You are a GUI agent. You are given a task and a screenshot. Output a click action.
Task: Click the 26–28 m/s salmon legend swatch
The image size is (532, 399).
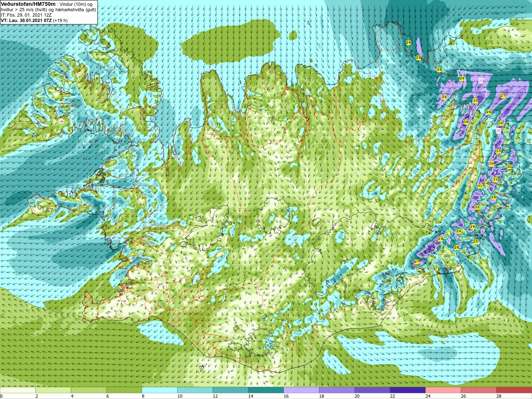pyautogui.click(x=479, y=391)
